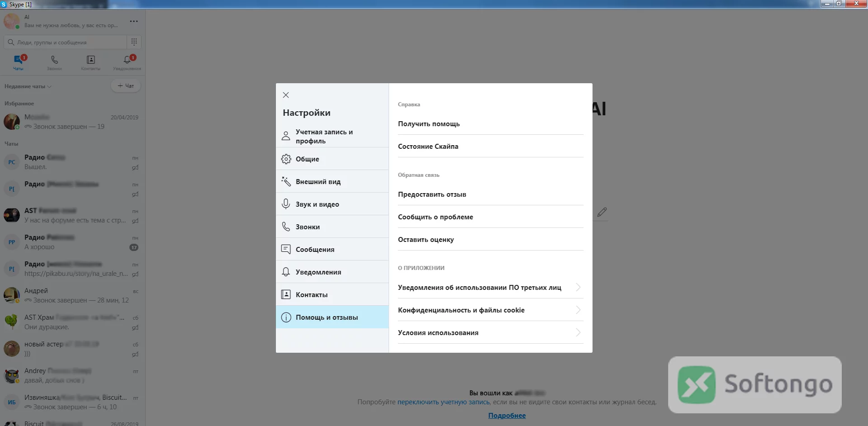Open the Извиняшка group chat

click(72, 402)
